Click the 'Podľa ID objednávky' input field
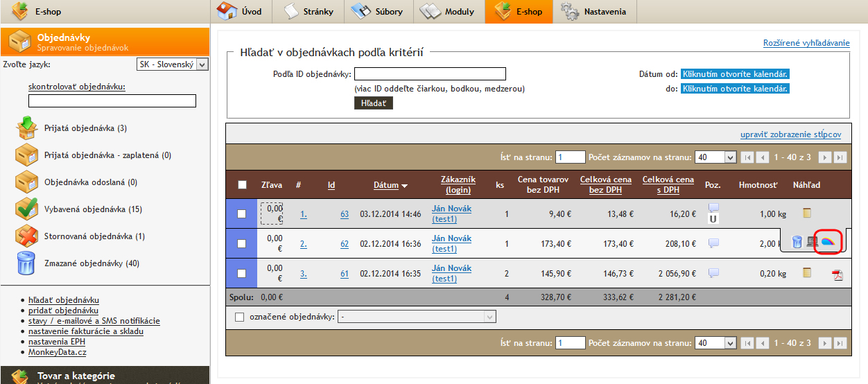 click(430, 74)
